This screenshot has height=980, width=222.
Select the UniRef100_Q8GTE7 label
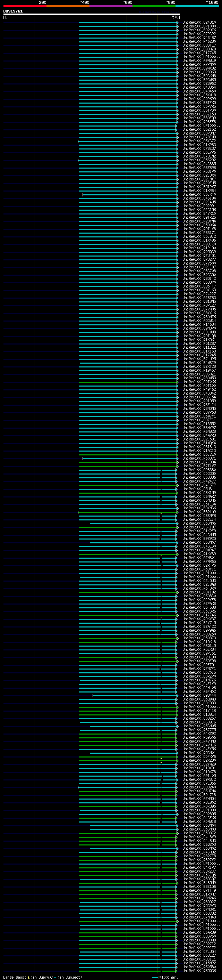(x=199, y=45)
